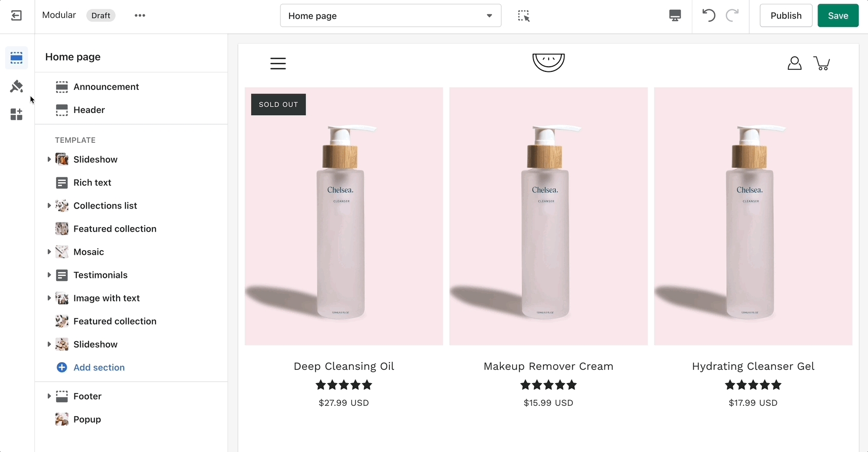Viewport: 868px width, 452px height.
Task: Switch the desktop preview device icon
Action: 675,15
